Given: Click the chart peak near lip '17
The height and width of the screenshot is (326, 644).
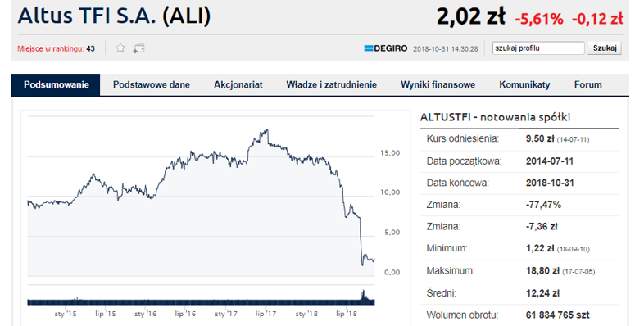Looking at the screenshot, I should (x=267, y=130).
